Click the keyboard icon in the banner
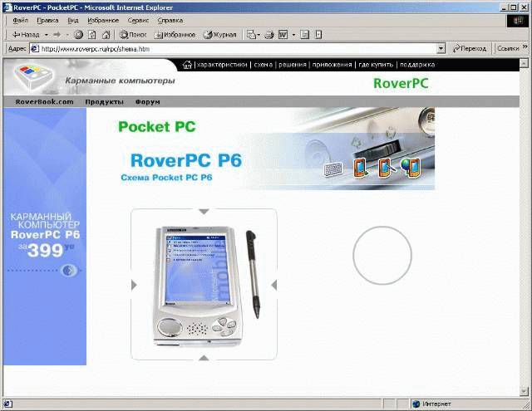532x411 pixels. tap(333, 169)
